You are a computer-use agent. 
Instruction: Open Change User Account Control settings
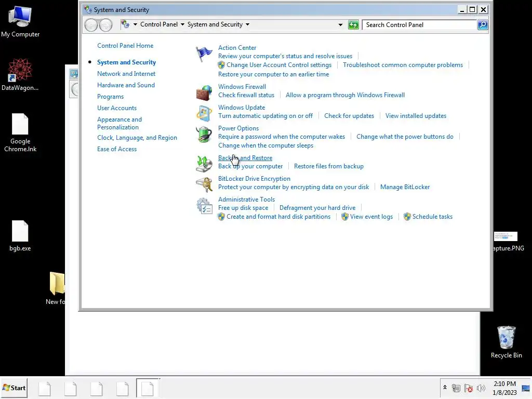(279, 65)
